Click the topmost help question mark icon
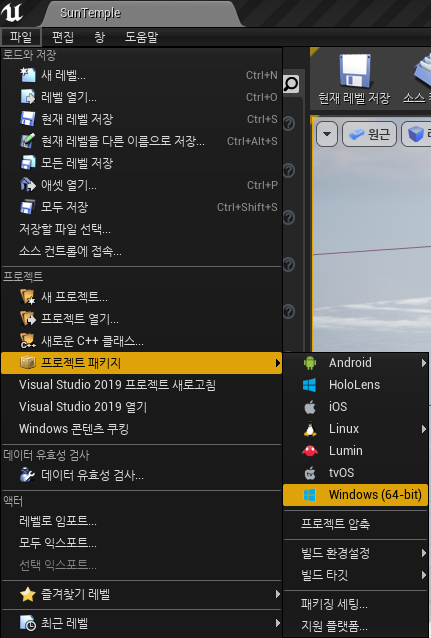The width and height of the screenshot is (431, 638). [x=289, y=123]
